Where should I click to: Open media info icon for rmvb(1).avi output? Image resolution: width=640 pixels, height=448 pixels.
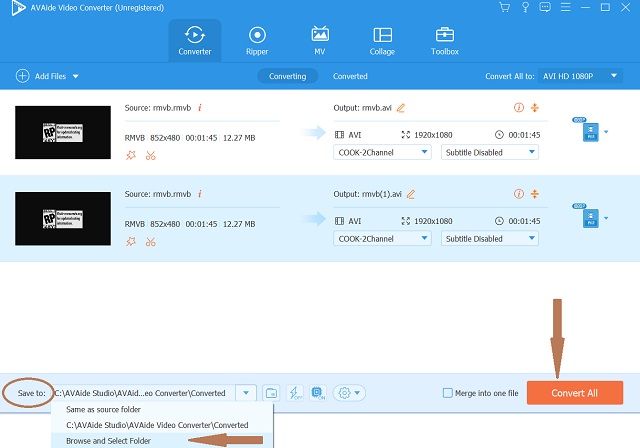[519, 194]
